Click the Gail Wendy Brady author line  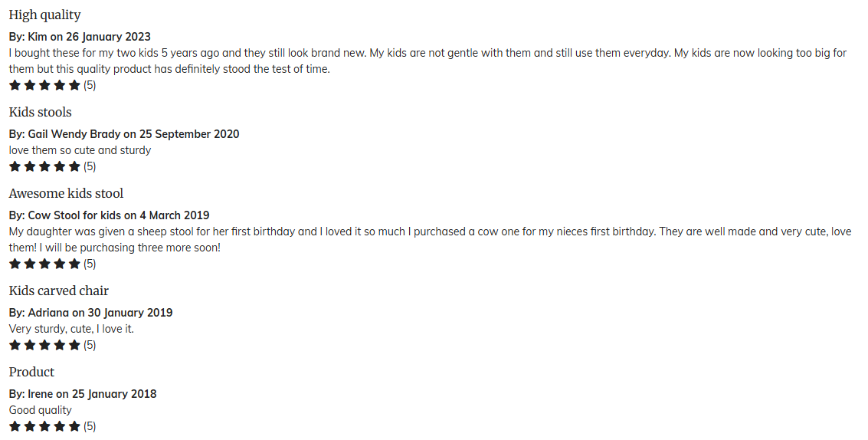(x=124, y=134)
